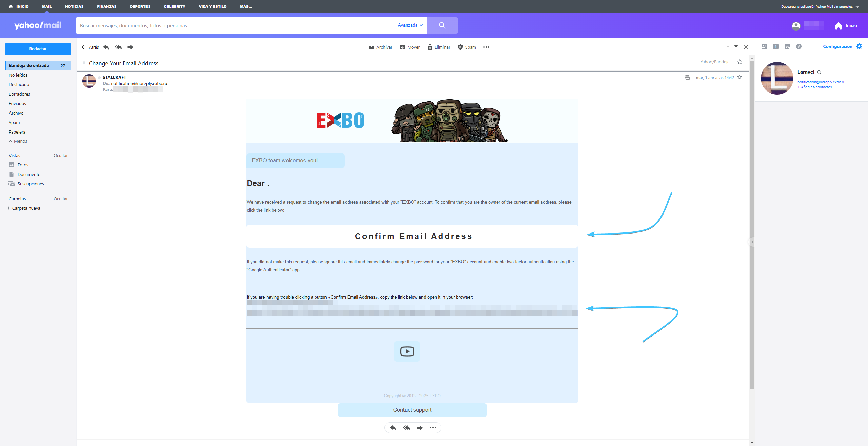This screenshot has width=868, height=446.
Task: Open Bandeja de entrada folder
Action: (x=38, y=65)
